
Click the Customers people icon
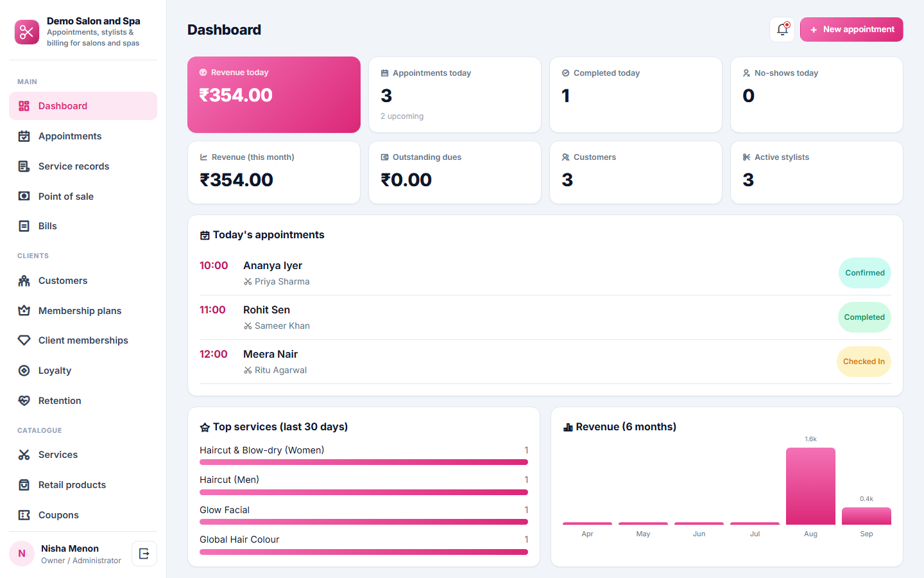[24, 281]
